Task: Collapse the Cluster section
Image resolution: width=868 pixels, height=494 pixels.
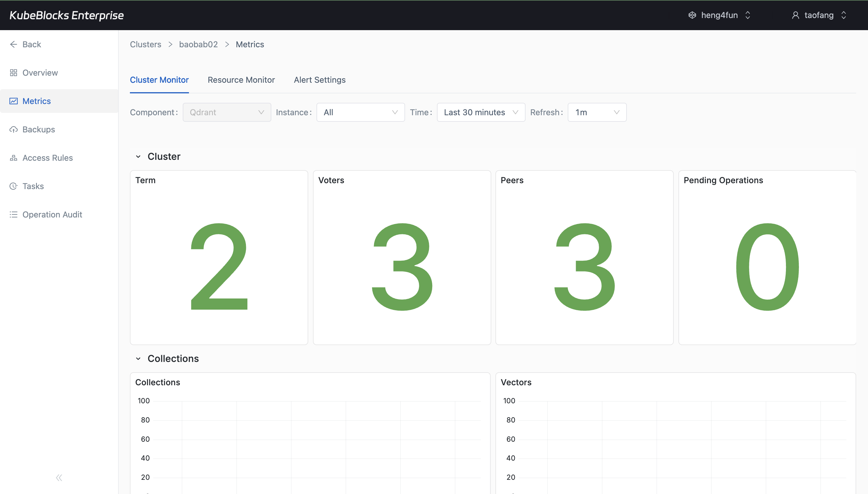Action: click(138, 156)
